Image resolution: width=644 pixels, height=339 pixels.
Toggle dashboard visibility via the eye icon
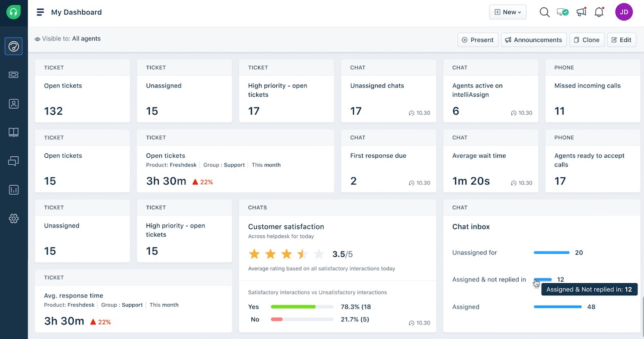click(38, 39)
